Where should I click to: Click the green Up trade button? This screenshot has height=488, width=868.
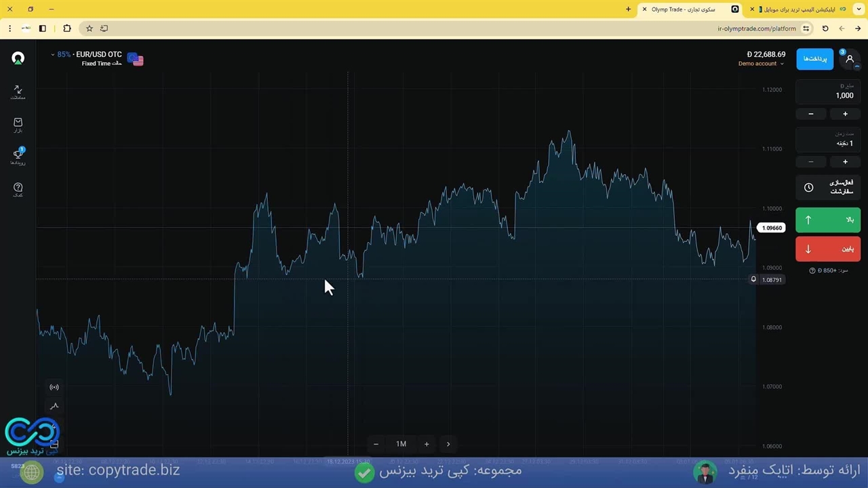click(828, 220)
